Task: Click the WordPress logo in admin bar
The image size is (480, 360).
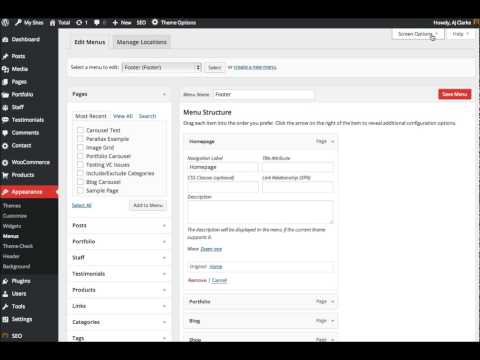Action: pyautogui.click(x=5, y=22)
